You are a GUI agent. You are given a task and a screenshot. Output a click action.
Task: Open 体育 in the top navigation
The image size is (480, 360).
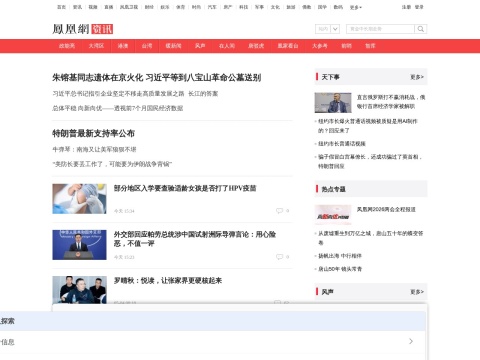tap(180, 7)
